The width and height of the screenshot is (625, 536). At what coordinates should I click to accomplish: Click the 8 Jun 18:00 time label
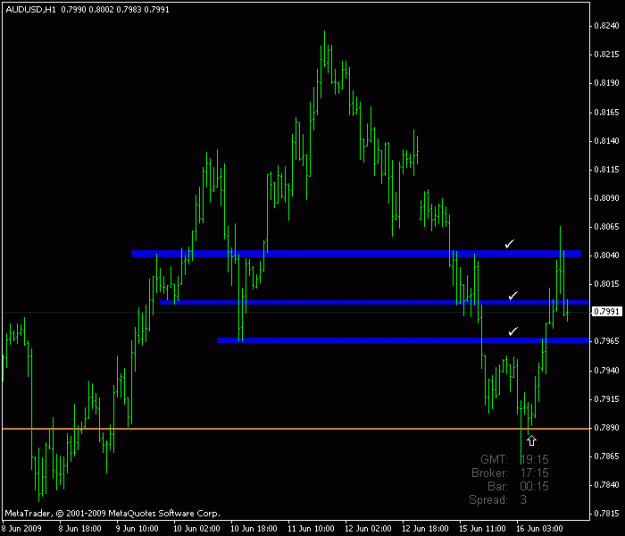coord(80,529)
